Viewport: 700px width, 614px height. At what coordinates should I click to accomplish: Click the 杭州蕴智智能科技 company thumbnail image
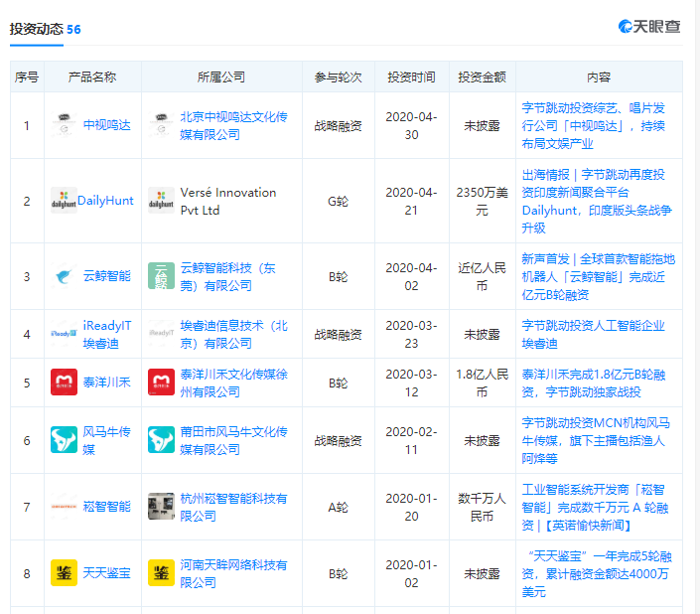(x=161, y=507)
